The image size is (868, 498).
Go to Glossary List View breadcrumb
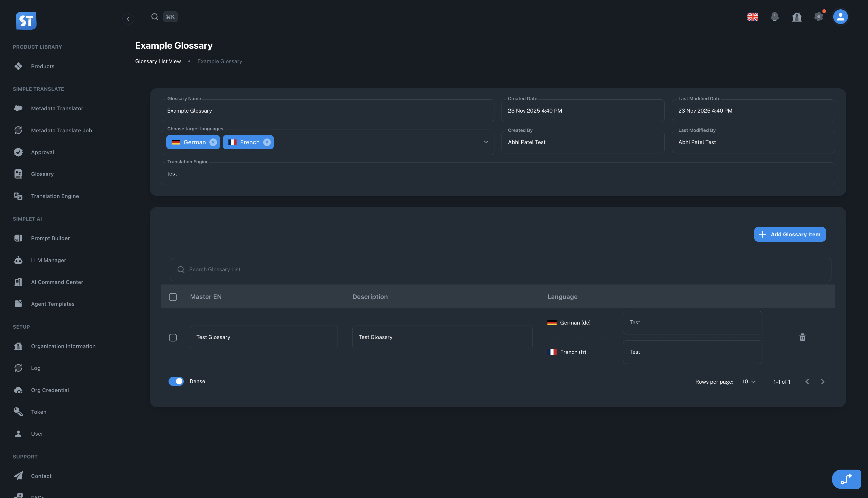pos(158,61)
